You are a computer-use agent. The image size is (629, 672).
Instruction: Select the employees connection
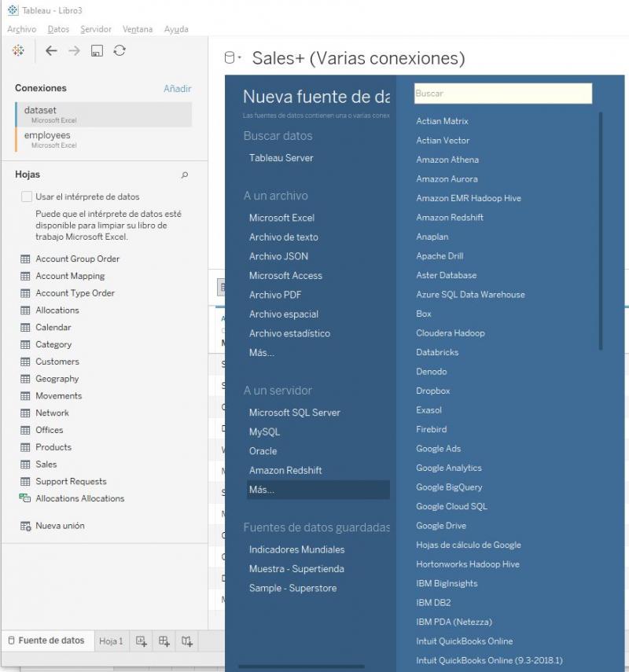(x=103, y=140)
